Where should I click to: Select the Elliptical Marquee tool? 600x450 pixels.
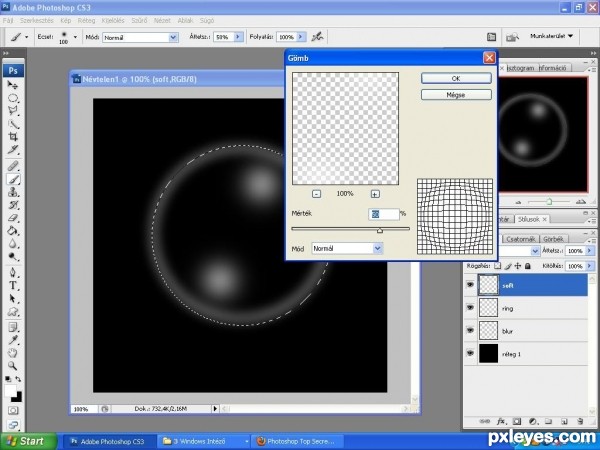click(x=13, y=98)
